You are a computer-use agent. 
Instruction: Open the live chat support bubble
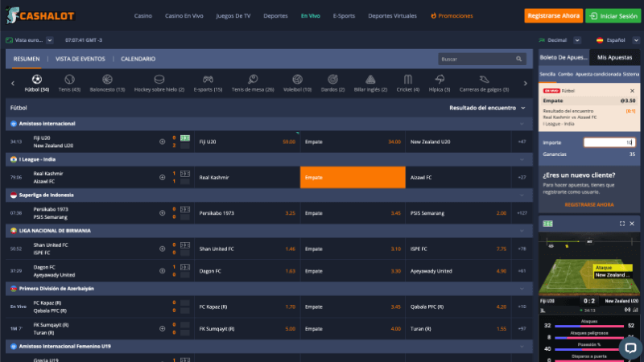click(630, 348)
